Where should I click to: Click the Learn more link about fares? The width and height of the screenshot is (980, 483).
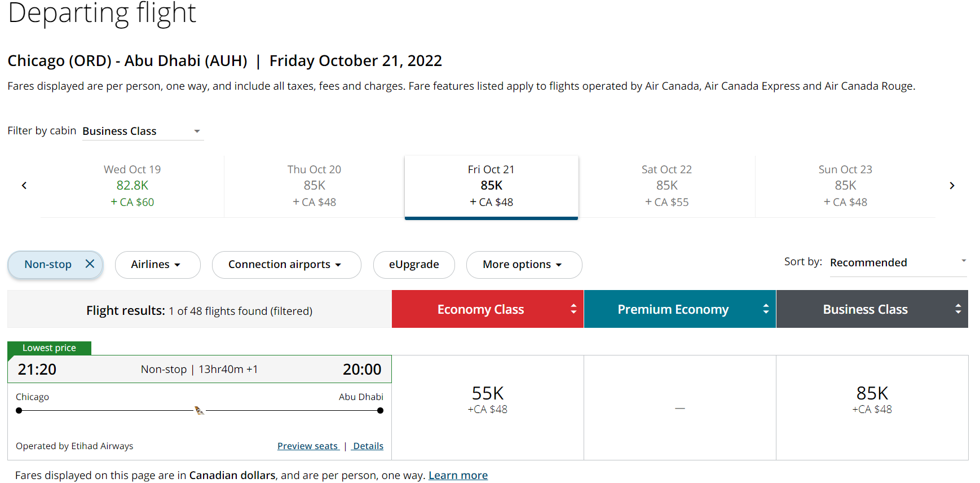coord(458,475)
